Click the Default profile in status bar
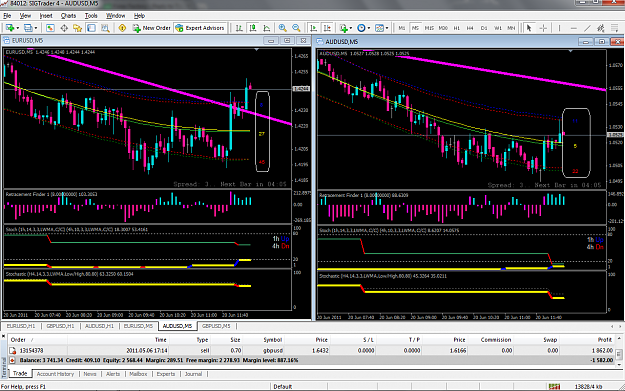This screenshot has width=625, height=391. point(283,387)
